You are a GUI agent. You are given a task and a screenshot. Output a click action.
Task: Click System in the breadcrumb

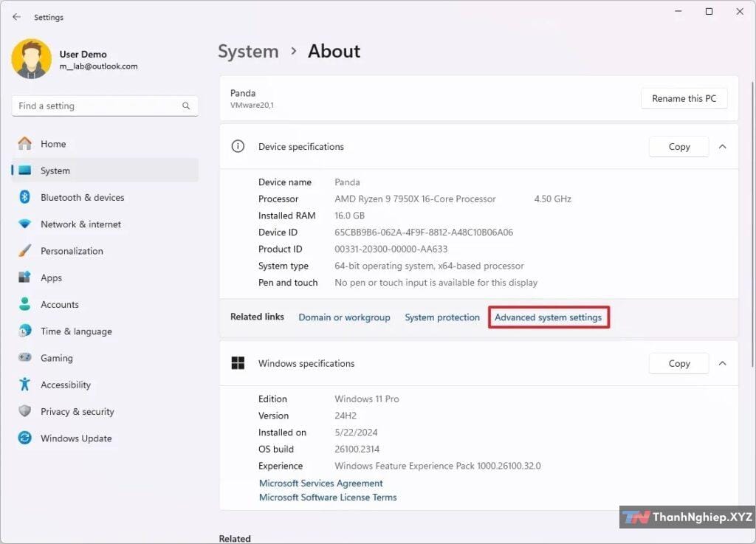click(248, 52)
